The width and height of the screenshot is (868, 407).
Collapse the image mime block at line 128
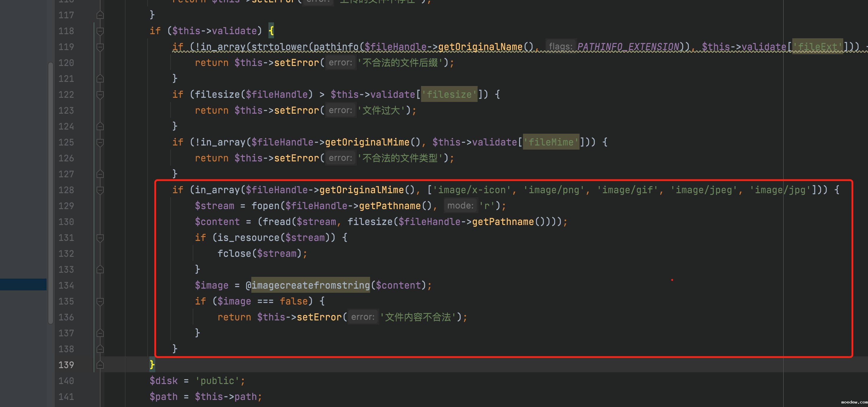100,190
